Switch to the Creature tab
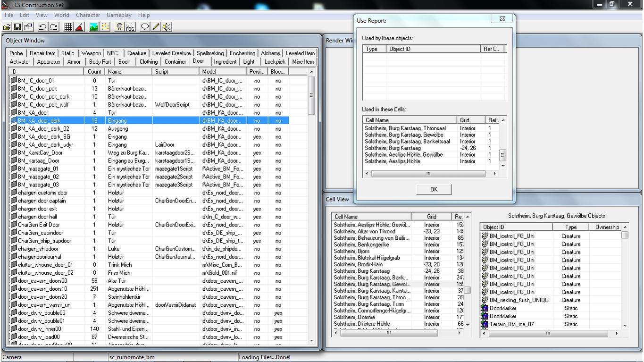The image size is (644, 362). point(136,53)
